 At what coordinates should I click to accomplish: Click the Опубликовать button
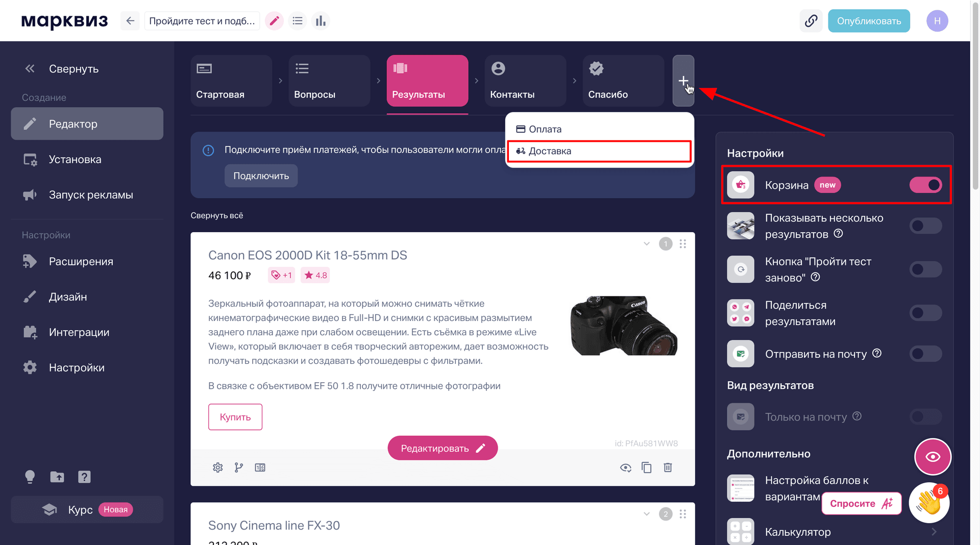point(869,21)
